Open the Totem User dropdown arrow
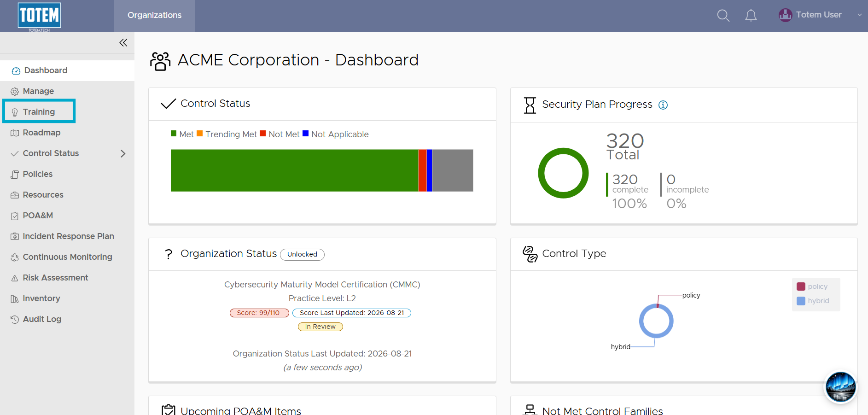 coord(859,15)
